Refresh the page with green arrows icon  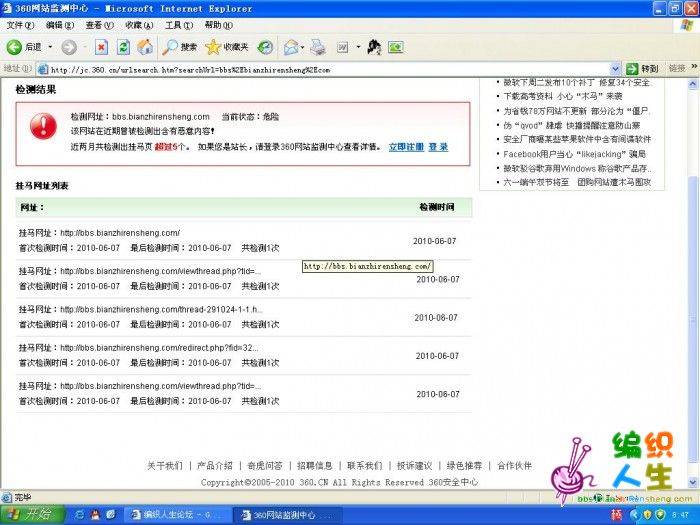(x=123, y=47)
